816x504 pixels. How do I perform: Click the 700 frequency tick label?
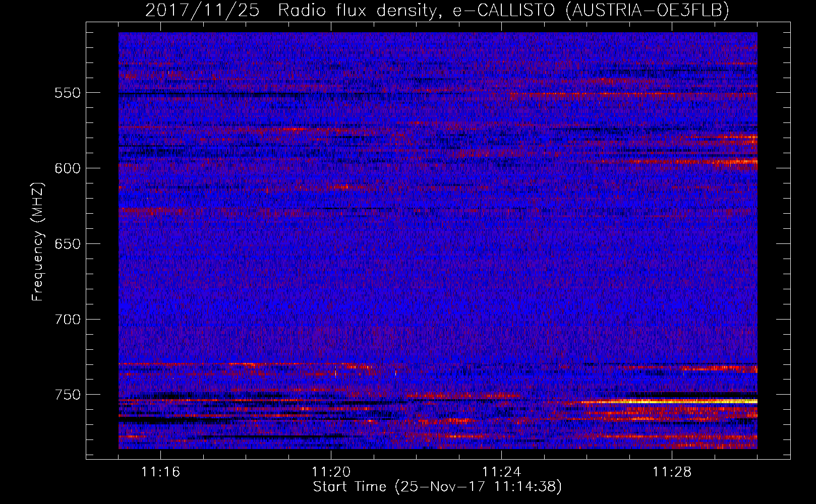[x=68, y=320]
